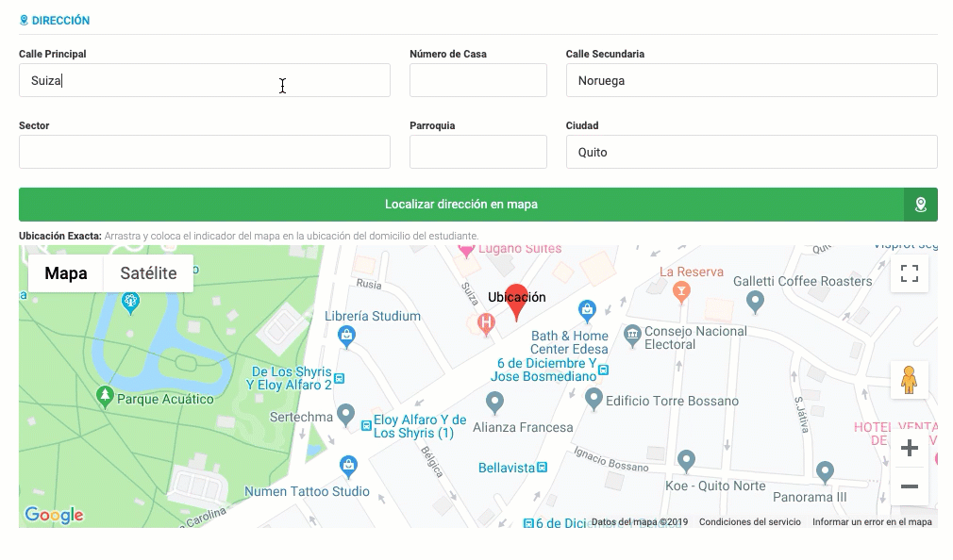Image resolution: width=953 pixels, height=560 pixels.
Task: Open the Google logo link
Action: coord(54,515)
